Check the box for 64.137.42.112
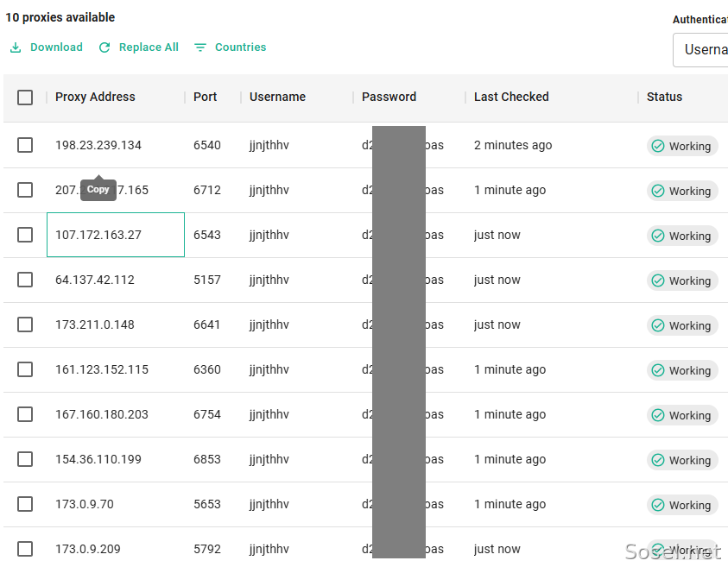The image size is (728, 567). tap(25, 280)
